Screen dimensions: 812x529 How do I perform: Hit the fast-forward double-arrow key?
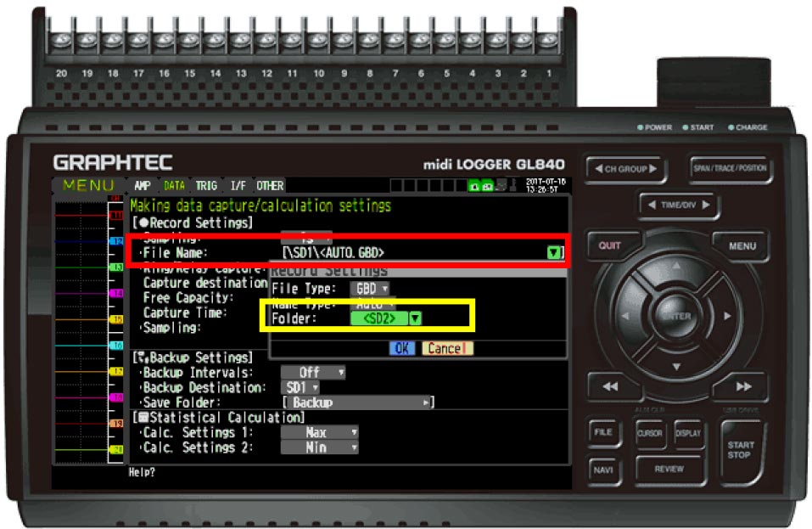[743, 386]
